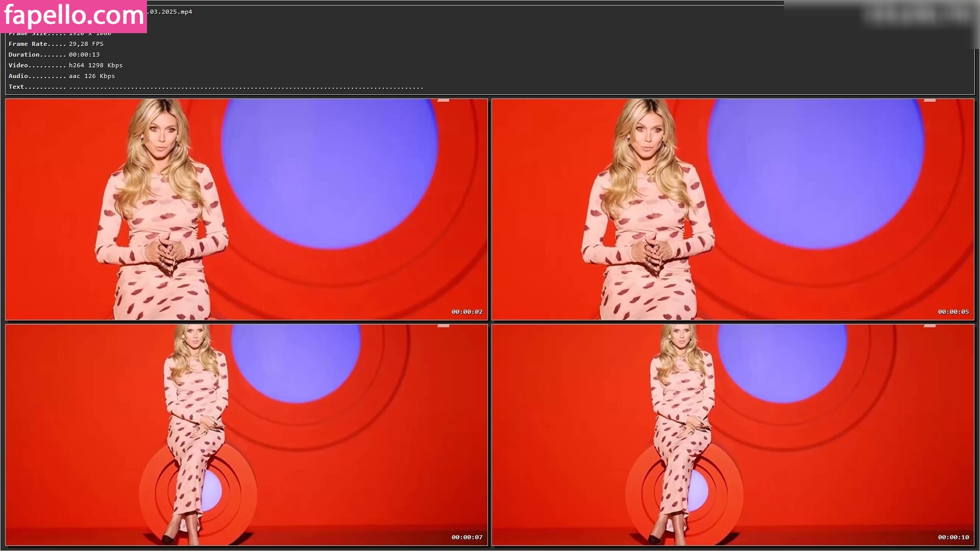The image size is (980, 551).
Task: Click the dotted Text info line
Action: point(216,87)
